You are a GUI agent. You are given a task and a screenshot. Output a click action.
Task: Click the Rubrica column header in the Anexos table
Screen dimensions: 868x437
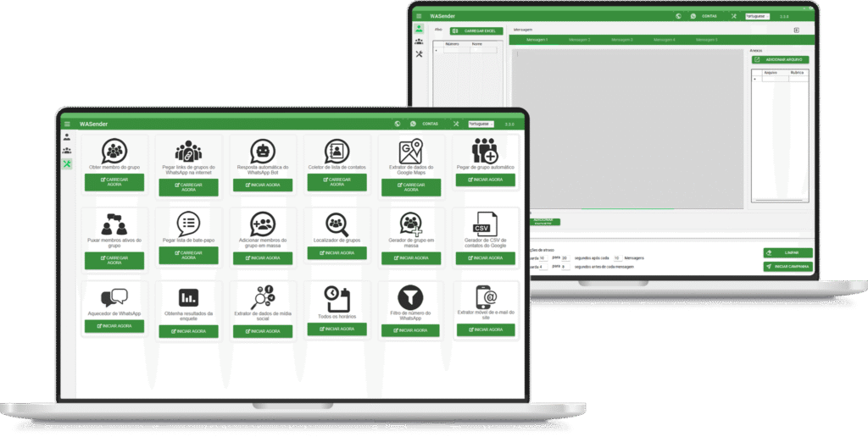click(x=797, y=73)
